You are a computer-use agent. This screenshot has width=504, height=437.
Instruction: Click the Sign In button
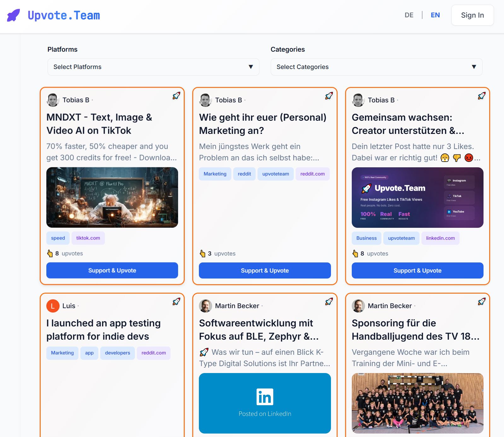472,15
